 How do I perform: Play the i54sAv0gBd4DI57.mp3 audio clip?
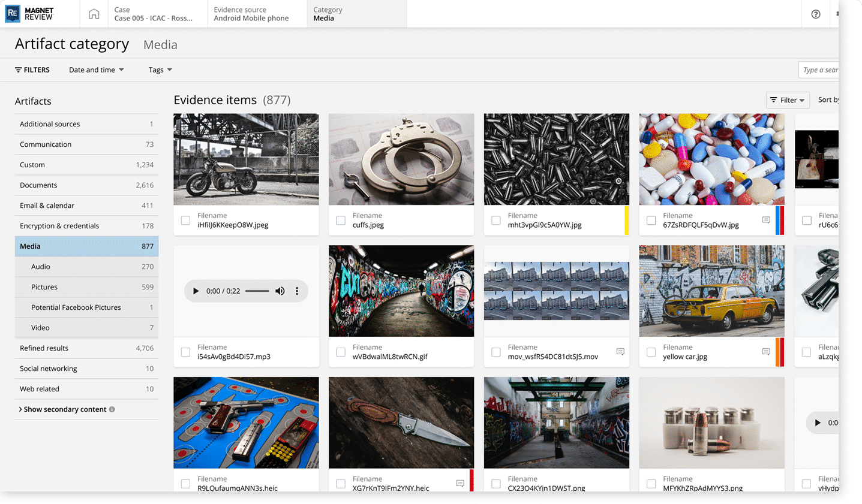click(x=196, y=291)
